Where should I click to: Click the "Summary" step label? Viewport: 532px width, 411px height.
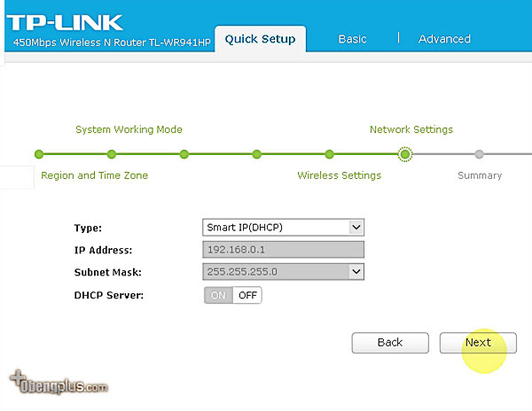tap(480, 175)
